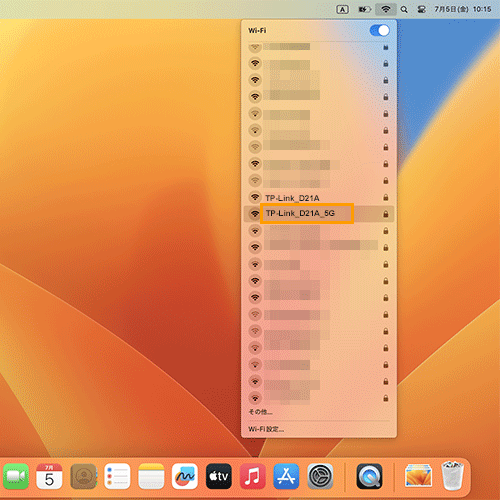This screenshot has width=500, height=500.
Task: Open Control Center from menu bar
Action: coord(421,10)
